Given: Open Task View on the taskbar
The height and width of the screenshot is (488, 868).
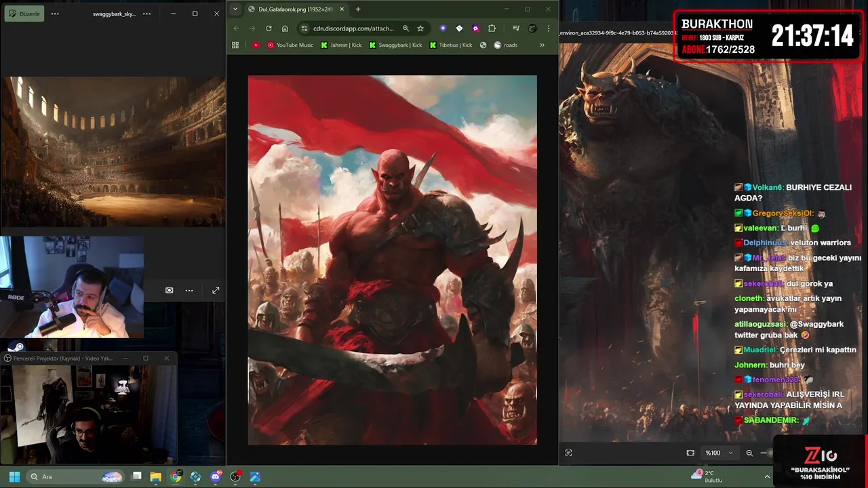Looking at the screenshot, I should click(x=137, y=476).
